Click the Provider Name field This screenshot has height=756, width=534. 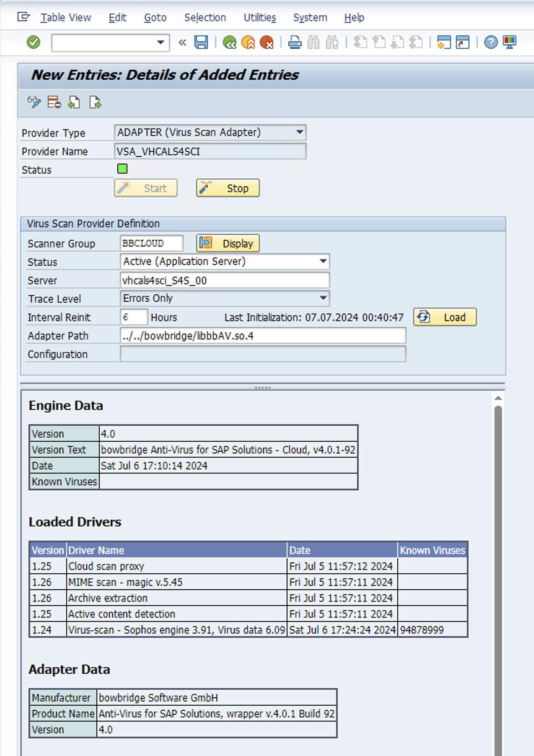point(210,151)
